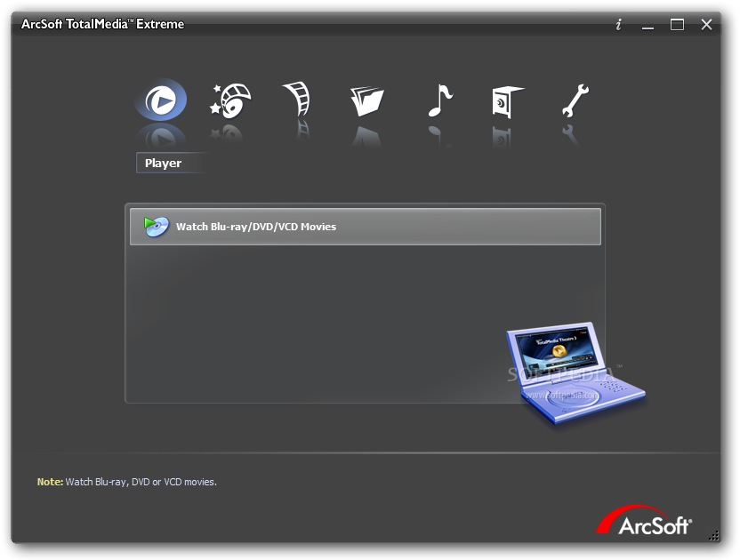Click the ArcSoft logo
Screen dimensions: 740x560
click(x=644, y=520)
